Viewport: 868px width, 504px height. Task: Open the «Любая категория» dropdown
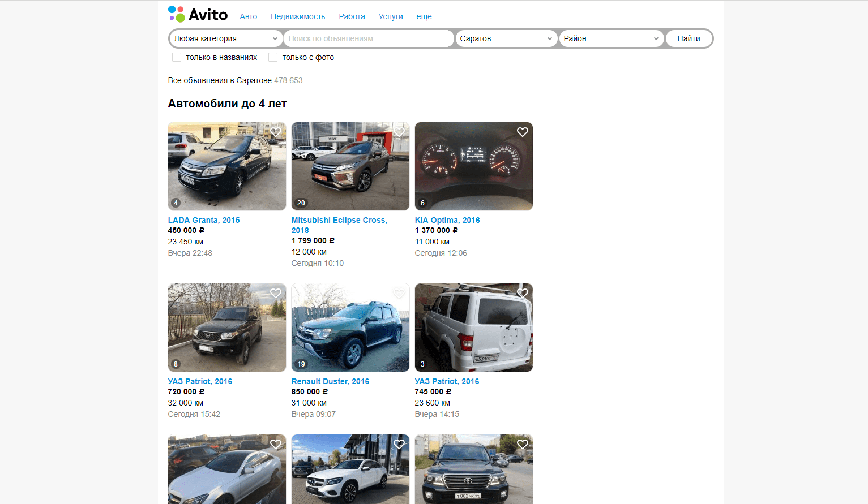[x=226, y=38]
